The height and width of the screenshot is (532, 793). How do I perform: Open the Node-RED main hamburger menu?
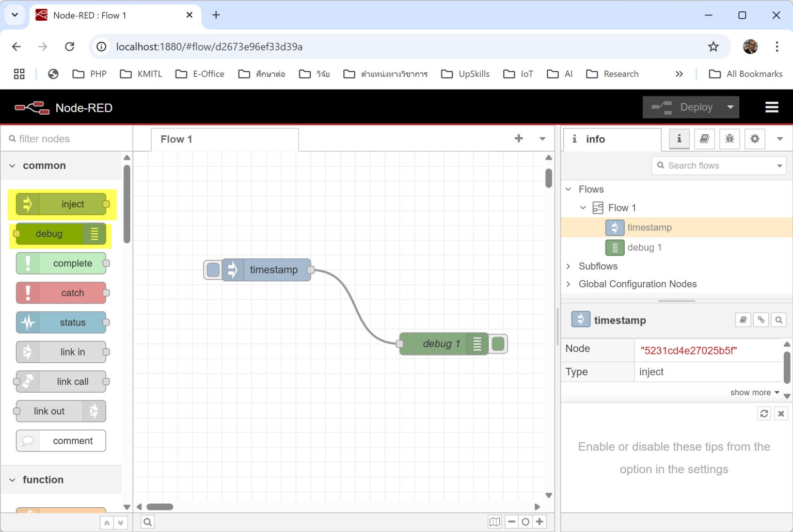coord(771,107)
